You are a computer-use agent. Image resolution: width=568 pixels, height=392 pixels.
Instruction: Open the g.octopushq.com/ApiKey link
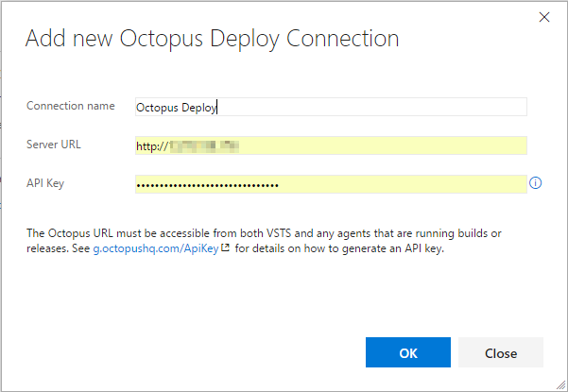[x=156, y=248]
